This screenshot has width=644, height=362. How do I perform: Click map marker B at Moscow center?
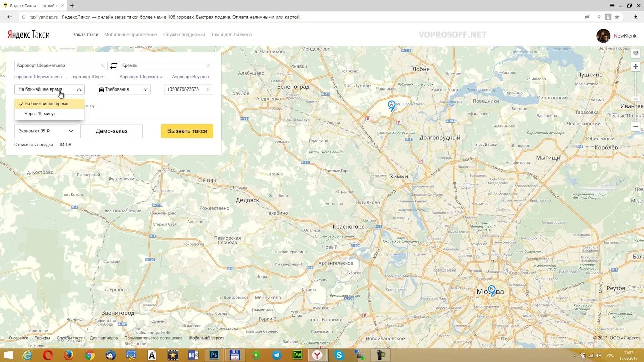coord(492,290)
